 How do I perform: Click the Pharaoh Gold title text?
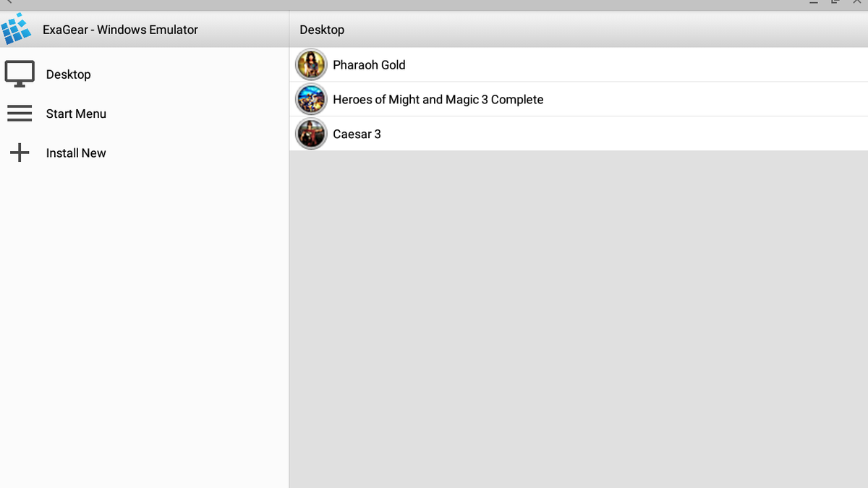coord(369,64)
